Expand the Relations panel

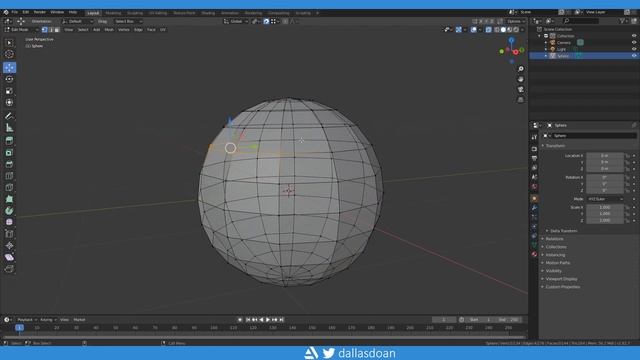click(554, 239)
